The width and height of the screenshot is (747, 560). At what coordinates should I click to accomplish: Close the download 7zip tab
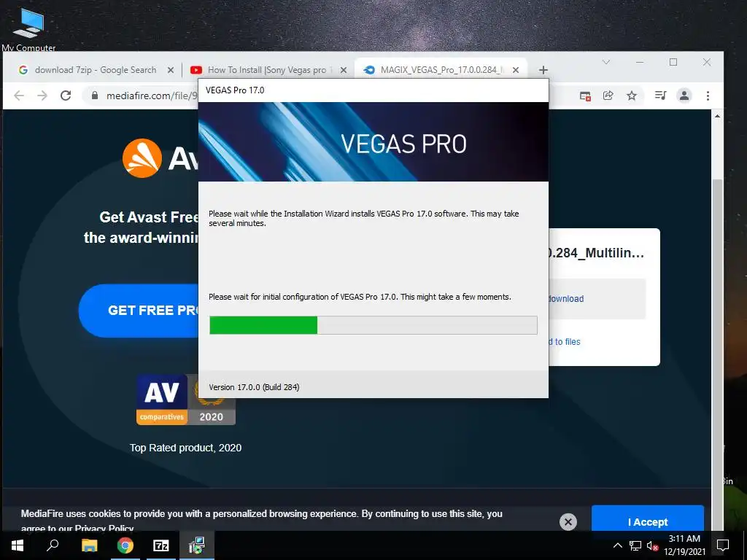coord(171,70)
